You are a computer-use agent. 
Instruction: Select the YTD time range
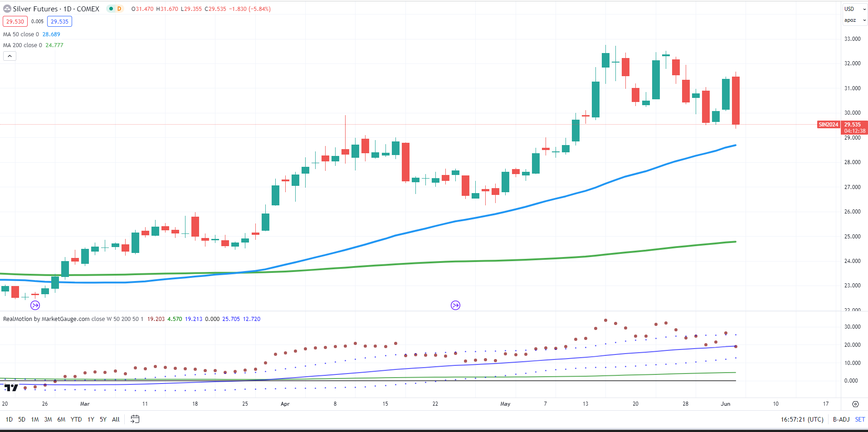[76, 419]
